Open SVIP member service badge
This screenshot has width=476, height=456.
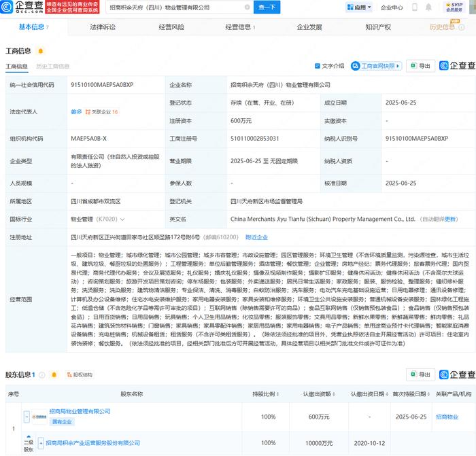click(x=454, y=7)
